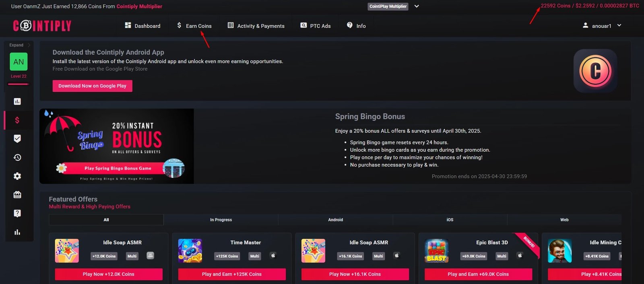Expand the CointiPlay Multiplier dropdown arrow

click(x=417, y=6)
